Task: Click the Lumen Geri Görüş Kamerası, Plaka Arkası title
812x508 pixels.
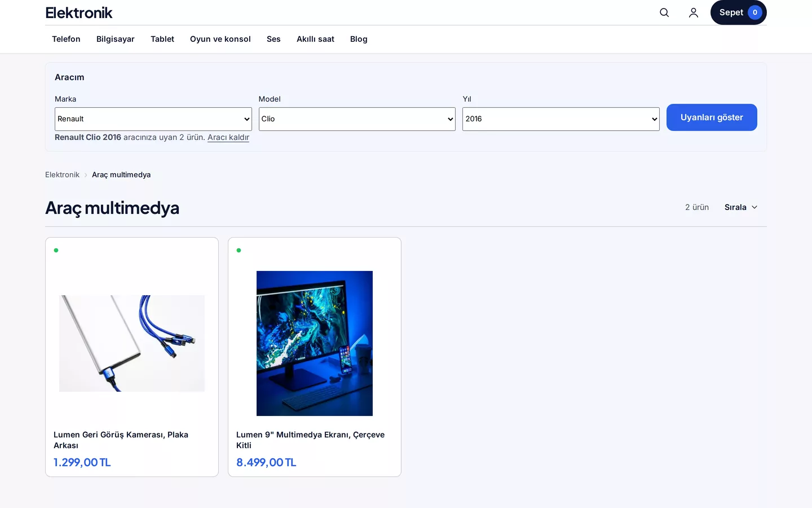Action: (x=121, y=440)
